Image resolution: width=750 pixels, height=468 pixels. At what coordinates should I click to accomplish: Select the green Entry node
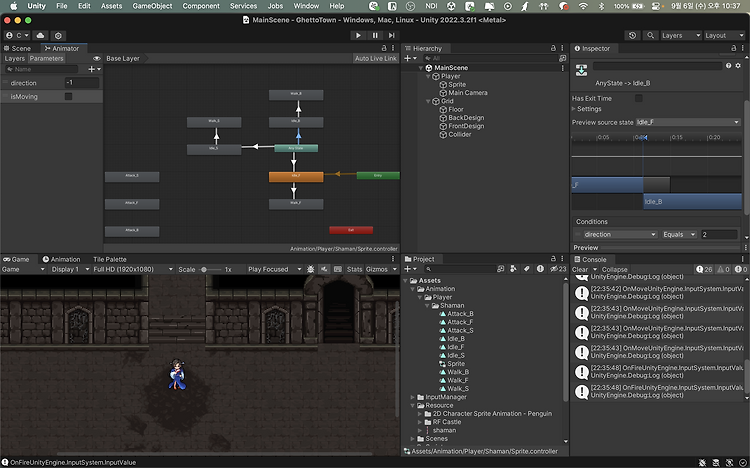click(x=378, y=176)
